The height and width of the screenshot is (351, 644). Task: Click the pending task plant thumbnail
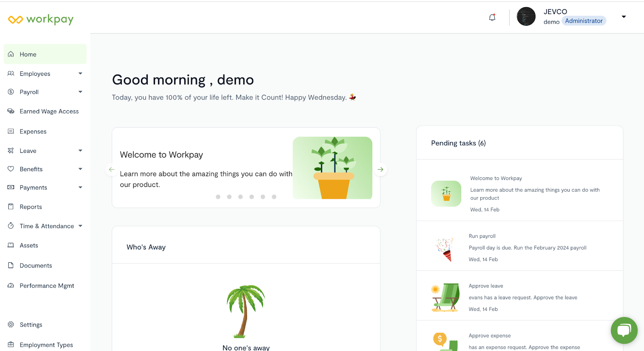(446, 193)
